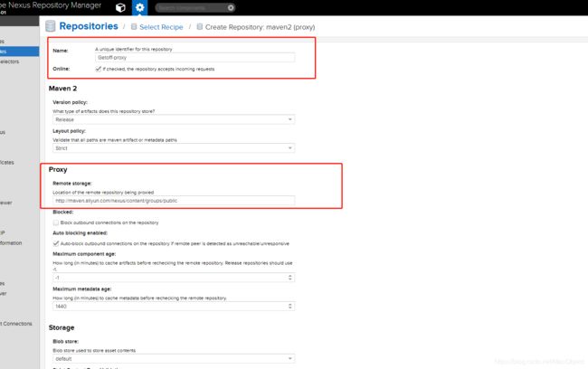This screenshot has width=588, height=369.
Task: Click the Create Repository: maven2 (proxy) breadcrumb
Action: (260, 27)
